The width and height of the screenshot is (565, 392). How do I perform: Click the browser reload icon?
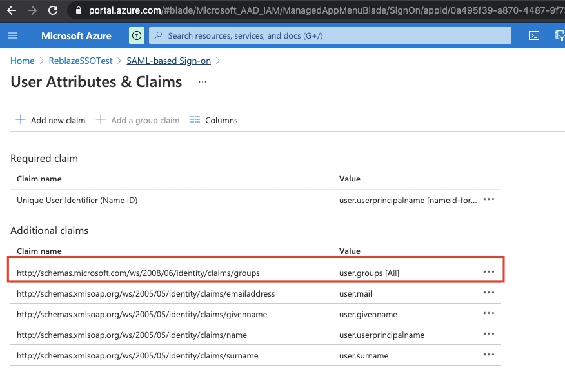tap(53, 10)
